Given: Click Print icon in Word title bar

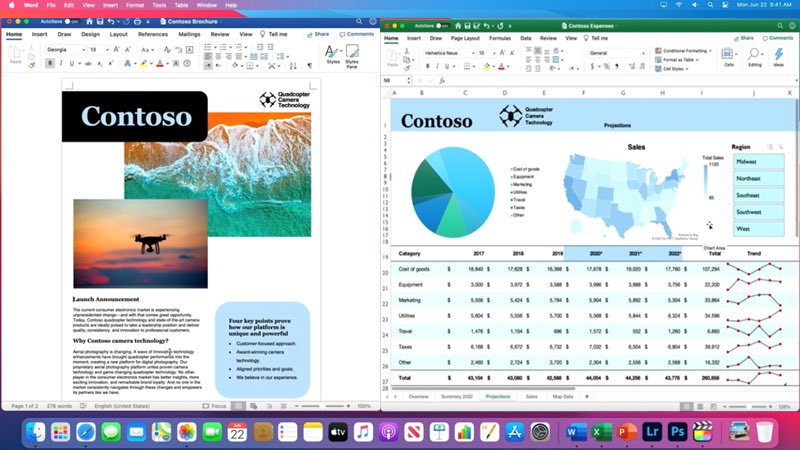Looking at the screenshot, I should click(x=137, y=21).
